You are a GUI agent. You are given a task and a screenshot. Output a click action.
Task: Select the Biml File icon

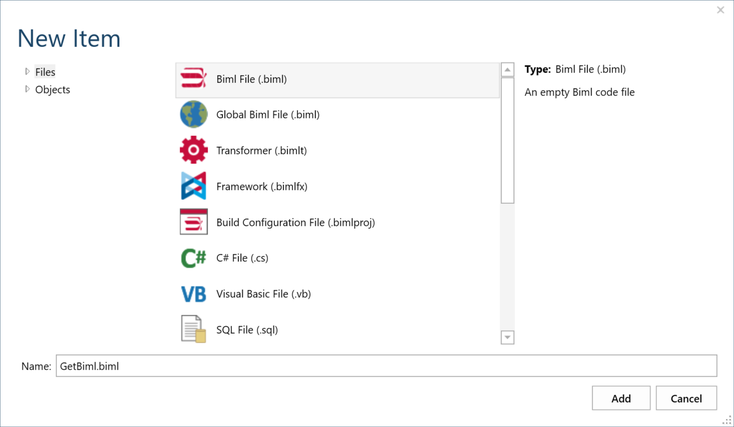pyautogui.click(x=193, y=78)
